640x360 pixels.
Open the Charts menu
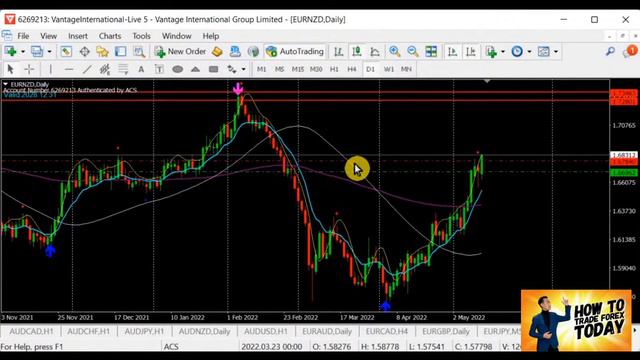click(110, 36)
